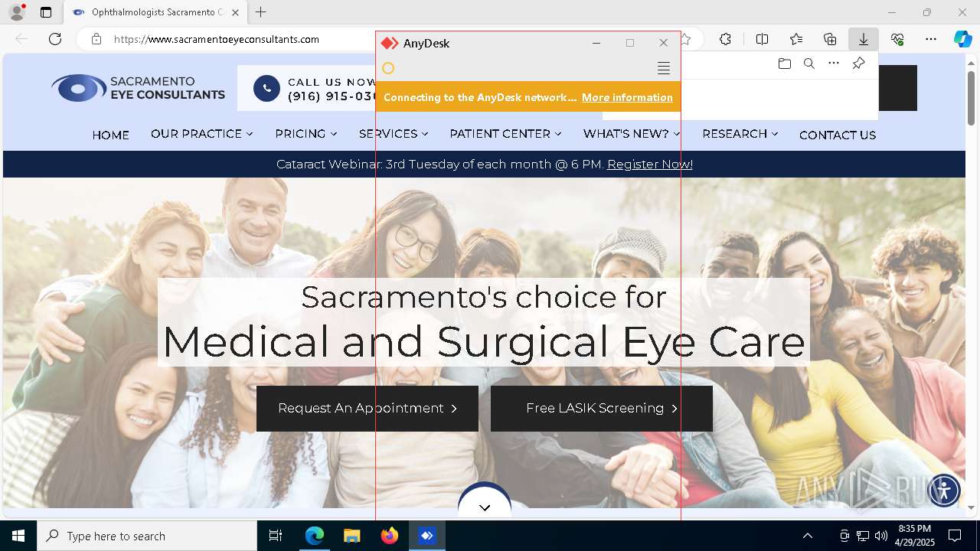This screenshot has width=980, height=551.
Task: View site information lock icon
Action: 96,39
